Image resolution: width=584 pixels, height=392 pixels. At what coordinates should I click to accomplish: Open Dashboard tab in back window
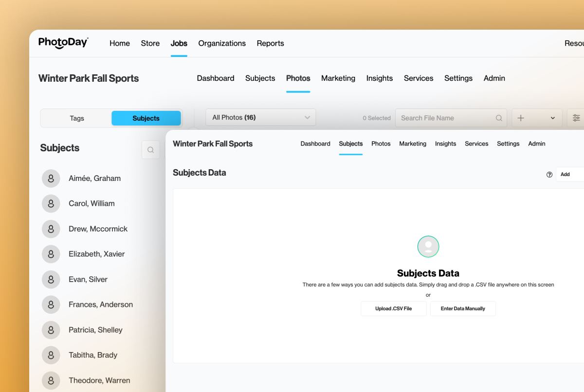pyautogui.click(x=216, y=78)
